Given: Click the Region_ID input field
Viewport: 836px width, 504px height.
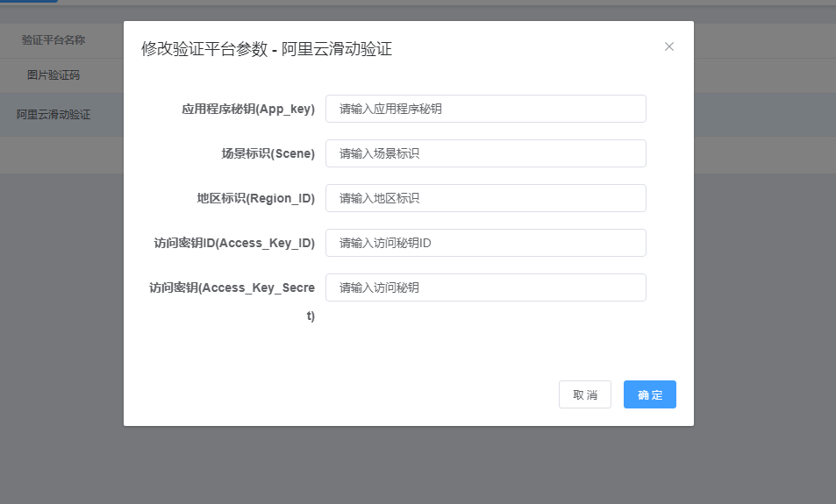Looking at the screenshot, I should (486, 198).
